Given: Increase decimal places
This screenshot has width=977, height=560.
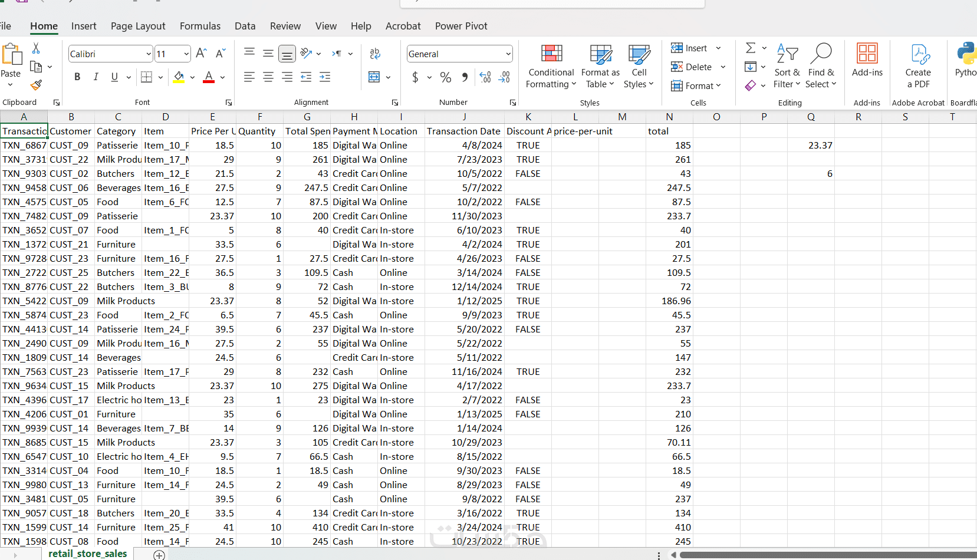Looking at the screenshot, I should tap(485, 77).
